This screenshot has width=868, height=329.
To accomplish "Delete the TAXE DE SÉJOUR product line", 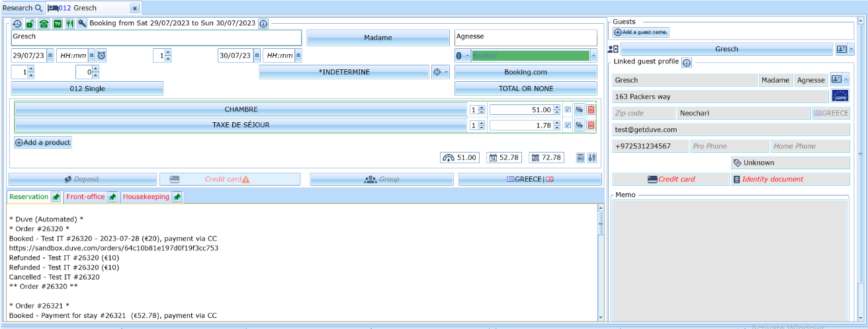I will [x=591, y=125].
